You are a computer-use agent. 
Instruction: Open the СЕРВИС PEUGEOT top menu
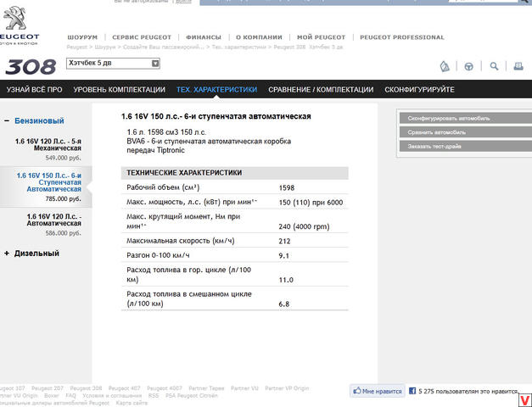(142, 37)
